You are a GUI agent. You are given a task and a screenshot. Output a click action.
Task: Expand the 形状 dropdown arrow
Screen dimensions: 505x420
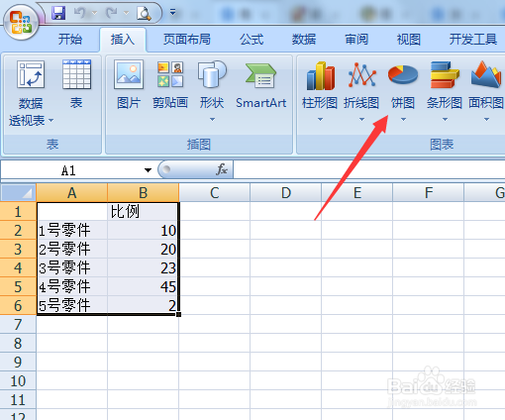(212, 119)
